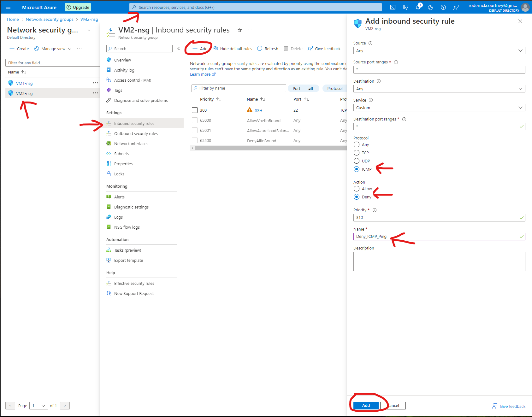Click the SSH rule warning icon

[250, 110]
